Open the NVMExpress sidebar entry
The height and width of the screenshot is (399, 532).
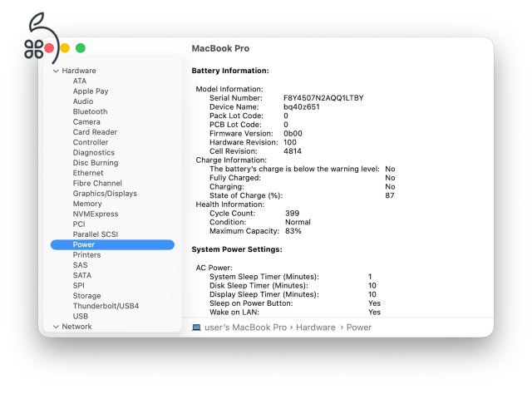pos(96,214)
